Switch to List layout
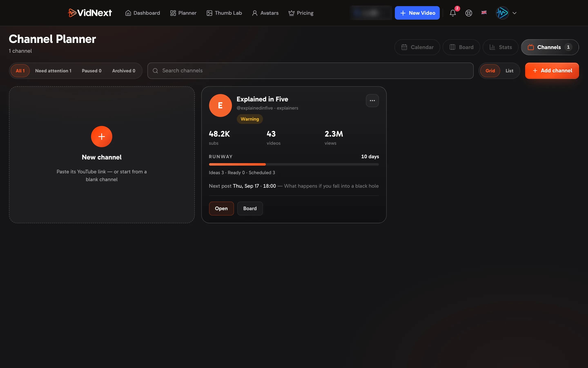This screenshot has width=588, height=368. tap(509, 71)
